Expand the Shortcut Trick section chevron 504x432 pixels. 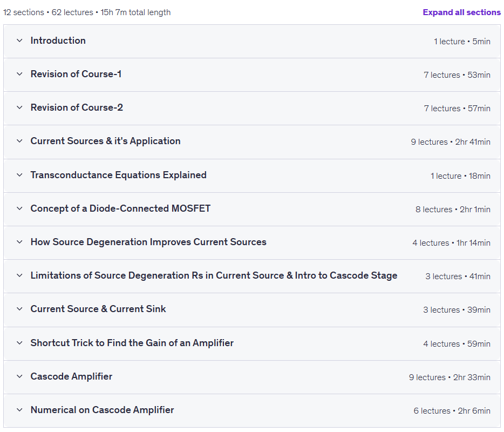point(19,343)
